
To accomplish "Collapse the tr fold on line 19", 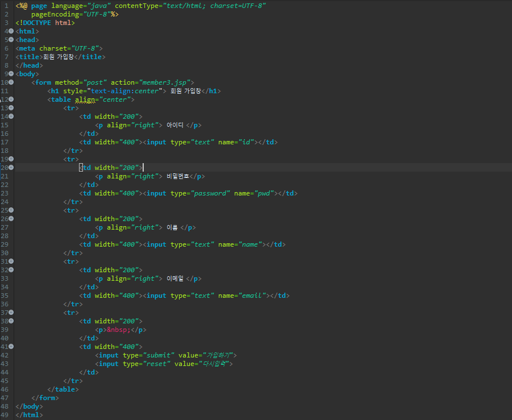I will (x=11, y=159).
